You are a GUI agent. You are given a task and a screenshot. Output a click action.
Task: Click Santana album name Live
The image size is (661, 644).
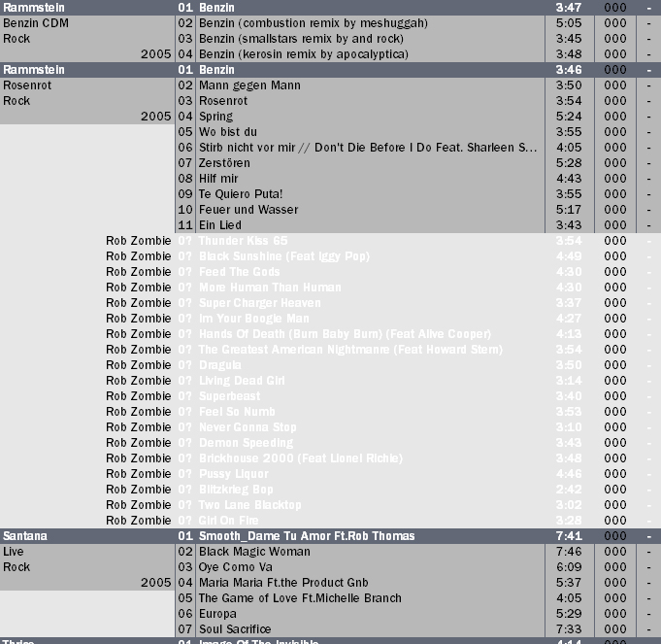(13, 552)
